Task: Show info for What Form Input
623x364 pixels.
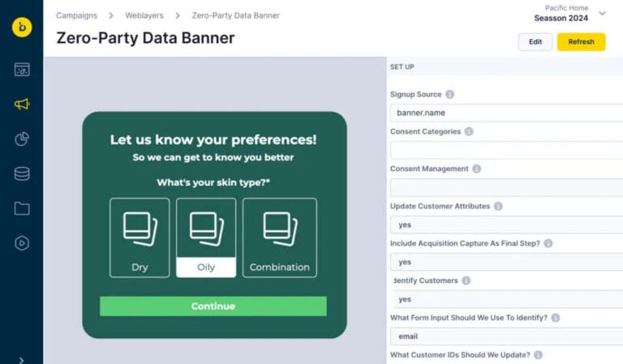Action: (x=556, y=318)
